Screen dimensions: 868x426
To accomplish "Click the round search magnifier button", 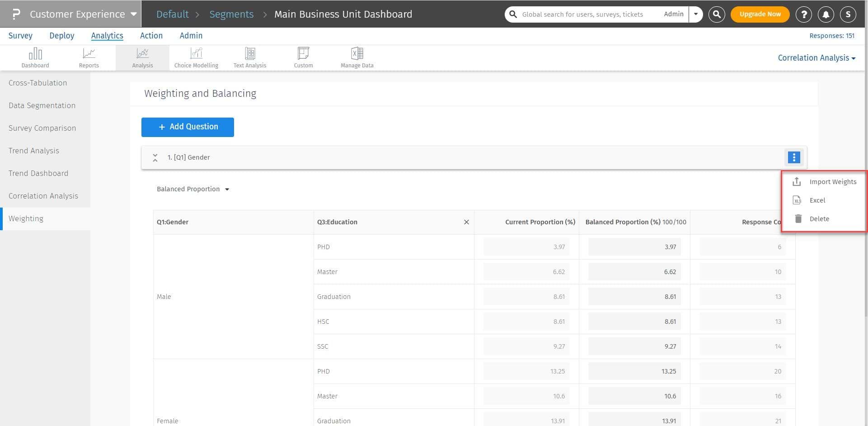I will pyautogui.click(x=717, y=14).
